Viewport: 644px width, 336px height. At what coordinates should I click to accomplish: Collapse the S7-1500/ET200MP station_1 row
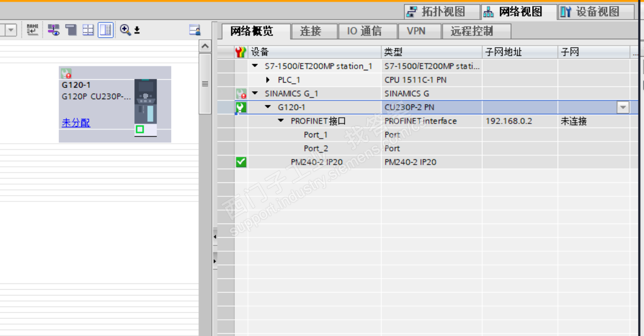[255, 66]
